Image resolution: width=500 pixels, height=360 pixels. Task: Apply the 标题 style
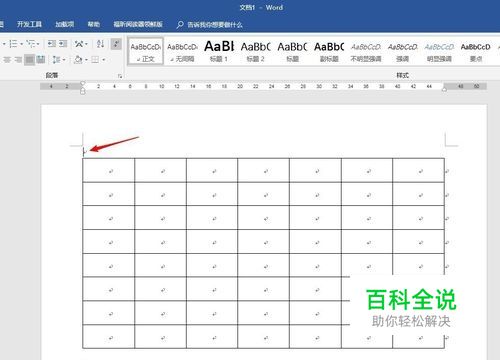[x=292, y=51]
